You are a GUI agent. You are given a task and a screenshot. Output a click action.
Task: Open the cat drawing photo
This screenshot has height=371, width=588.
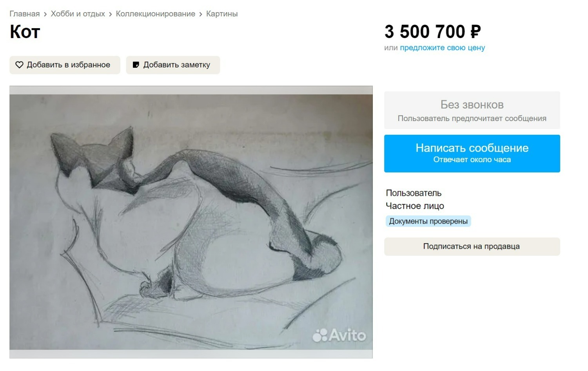(x=191, y=222)
